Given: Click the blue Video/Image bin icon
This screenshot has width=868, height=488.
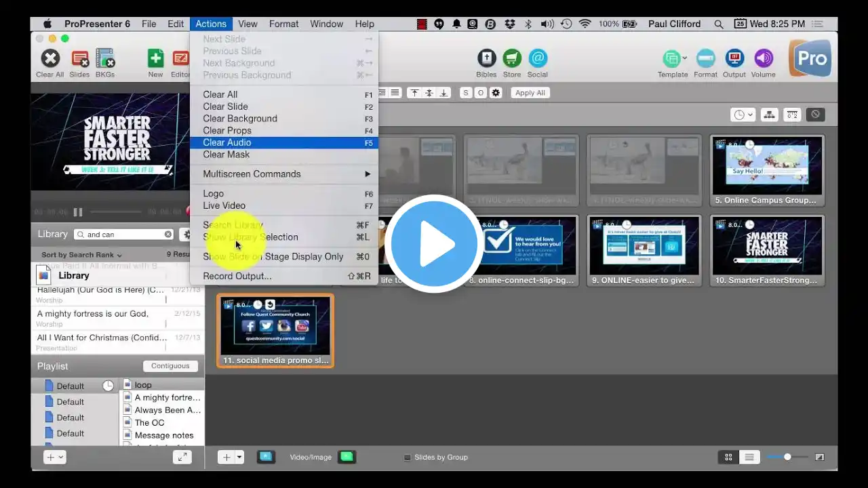Looking at the screenshot, I should click(266, 457).
